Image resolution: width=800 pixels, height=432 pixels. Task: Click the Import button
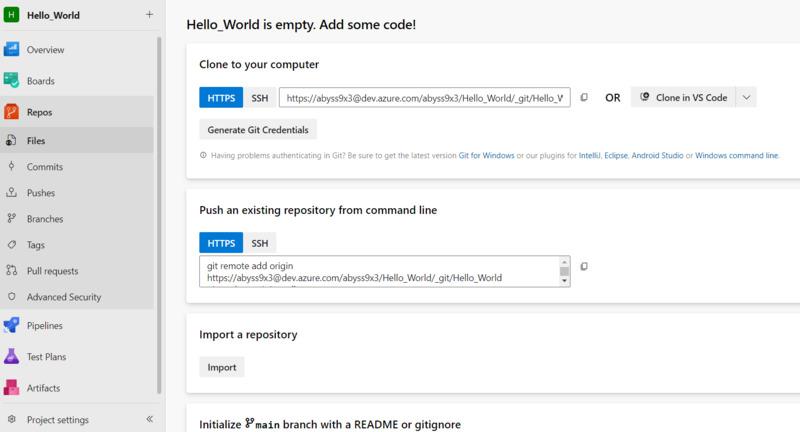[x=221, y=367]
